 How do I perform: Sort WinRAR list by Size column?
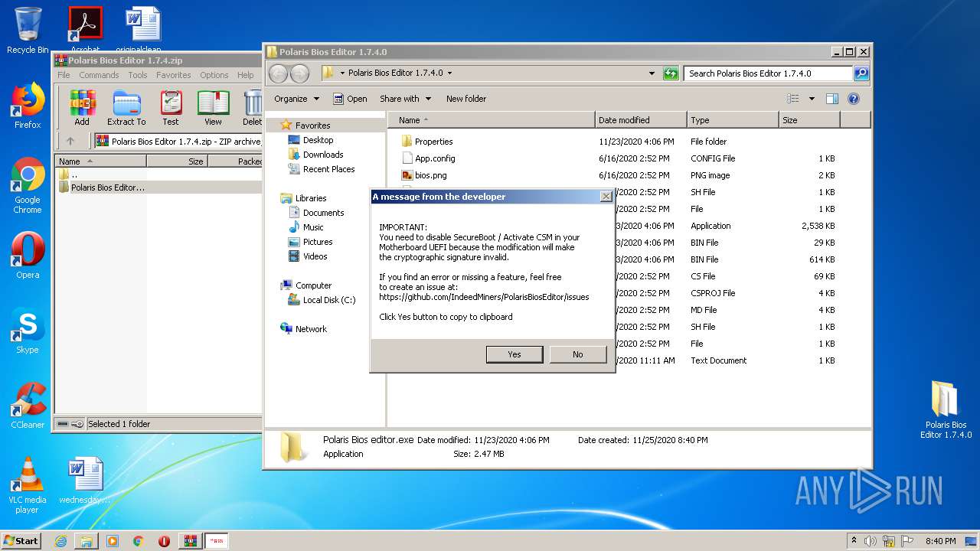click(177, 161)
